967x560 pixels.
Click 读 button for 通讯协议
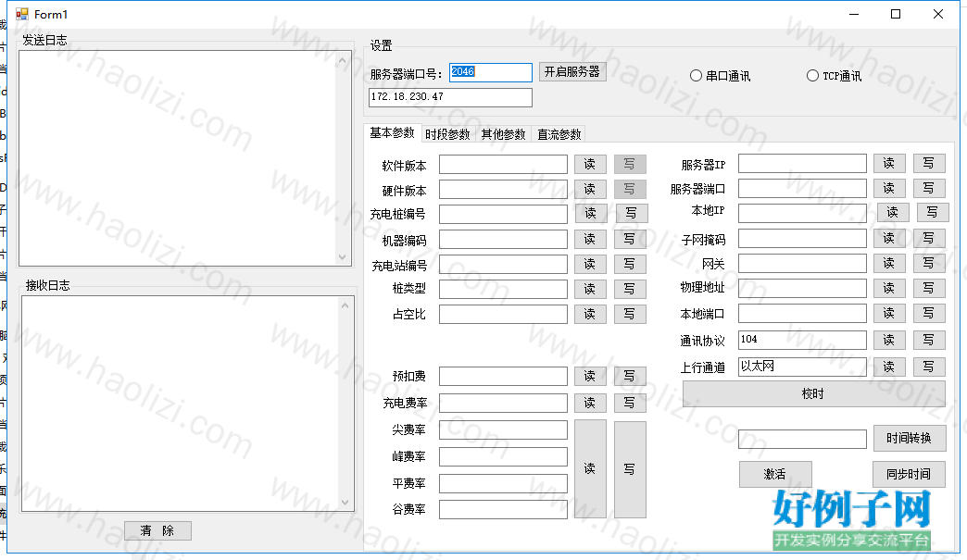889,340
